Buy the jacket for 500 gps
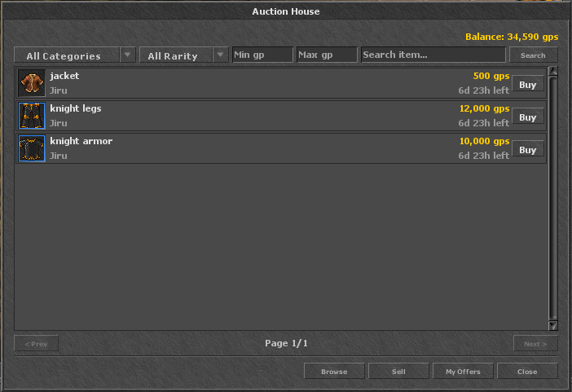Image resolution: width=572 pixels, height=392 pixels. [528, 84]
